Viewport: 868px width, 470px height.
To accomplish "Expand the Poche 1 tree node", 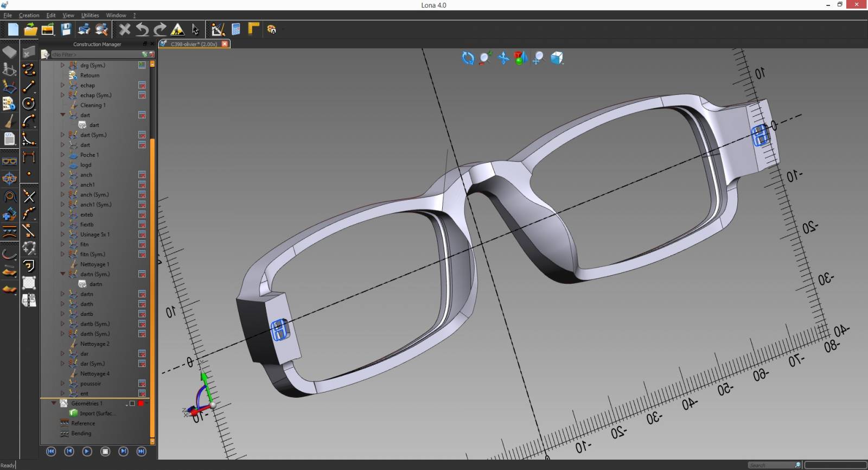I will (62, 155).
